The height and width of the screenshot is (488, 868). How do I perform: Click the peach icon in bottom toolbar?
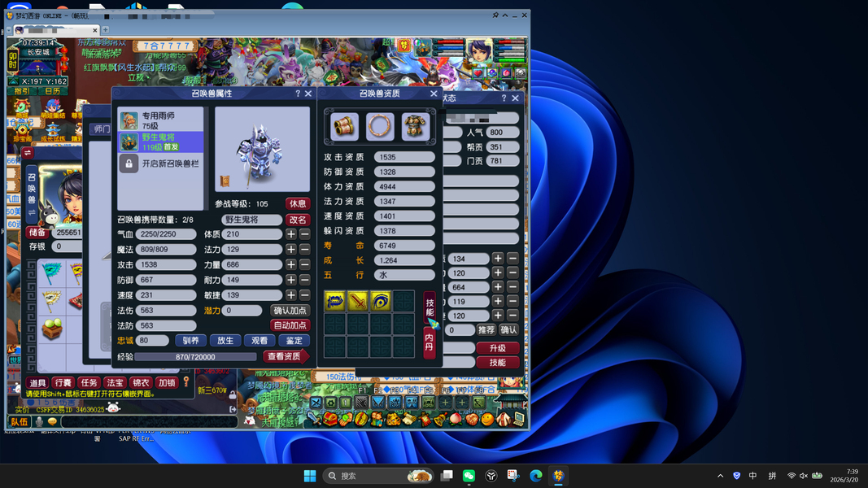click(x=456, y=420)
